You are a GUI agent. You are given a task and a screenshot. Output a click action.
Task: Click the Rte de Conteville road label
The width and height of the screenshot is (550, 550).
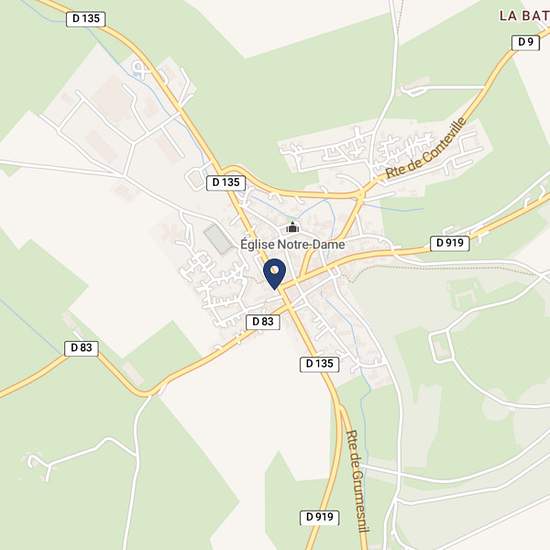pyautogui.click(x=426, y=148)
